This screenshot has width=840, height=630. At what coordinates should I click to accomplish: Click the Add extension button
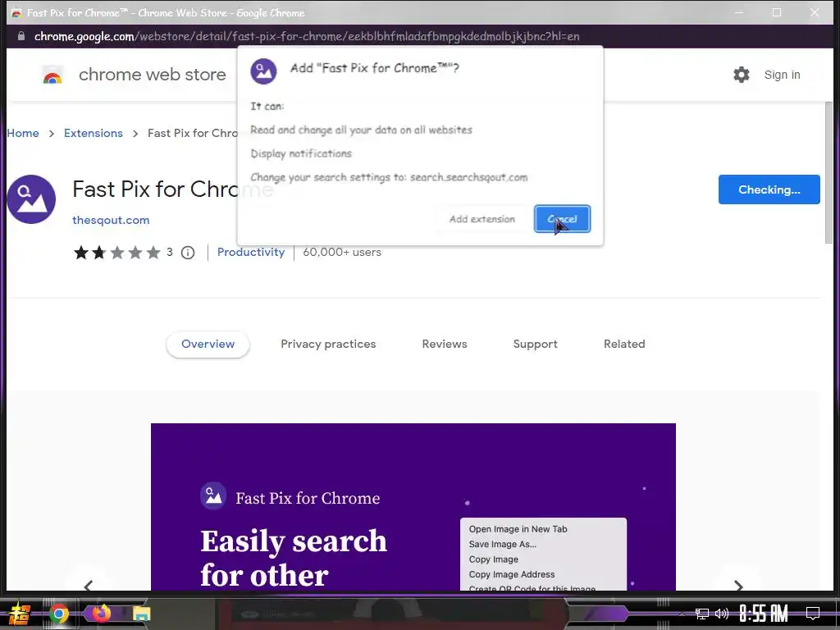[x=482, y=218]
